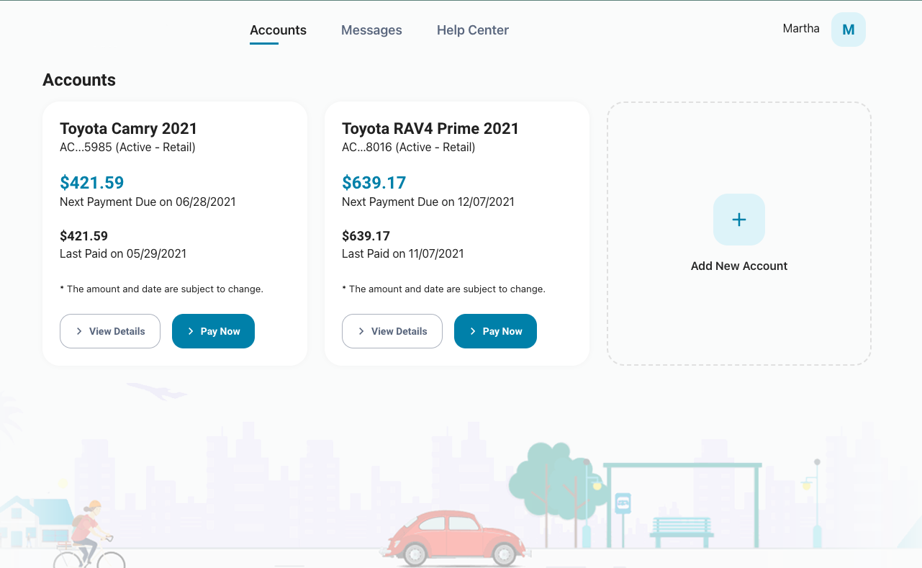Switch to the Accounts tab
922x568 pixels.
tap(278, 30)
